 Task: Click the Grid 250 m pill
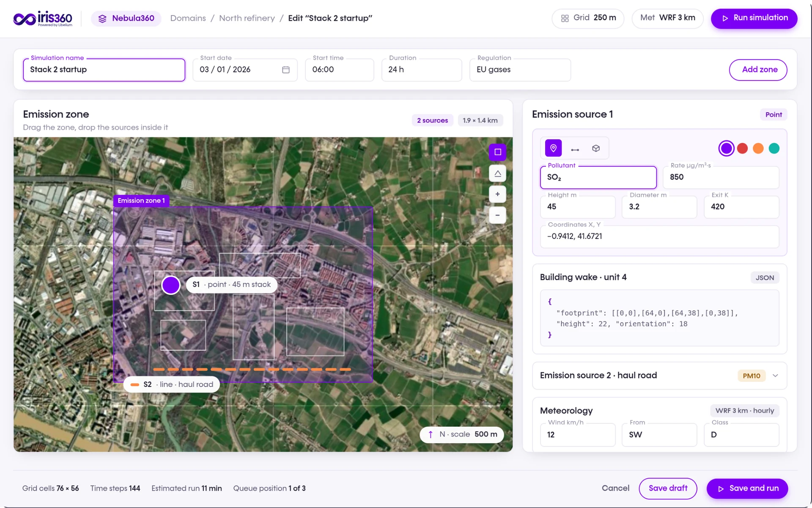point(588,18)
